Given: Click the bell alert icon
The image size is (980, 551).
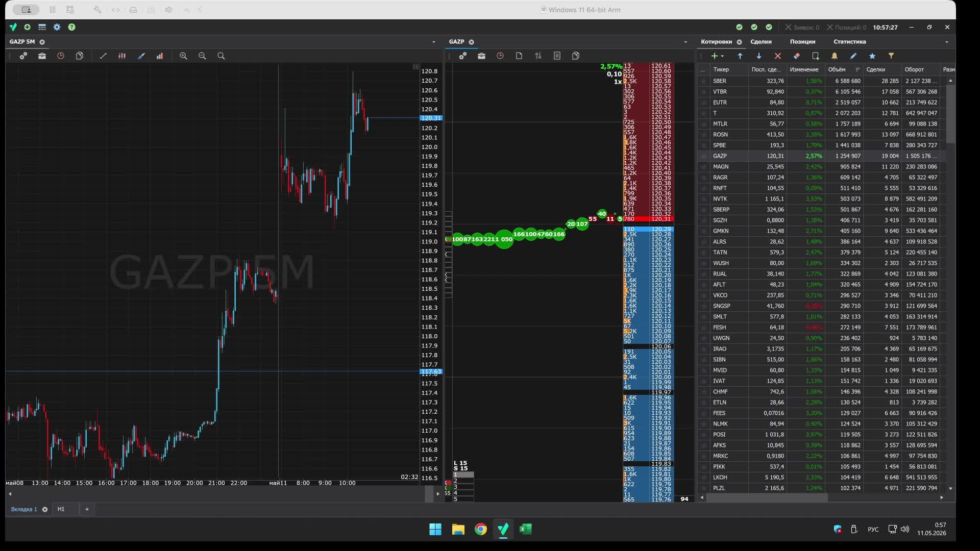Looking at the screenshot, I should pos(835,56).
